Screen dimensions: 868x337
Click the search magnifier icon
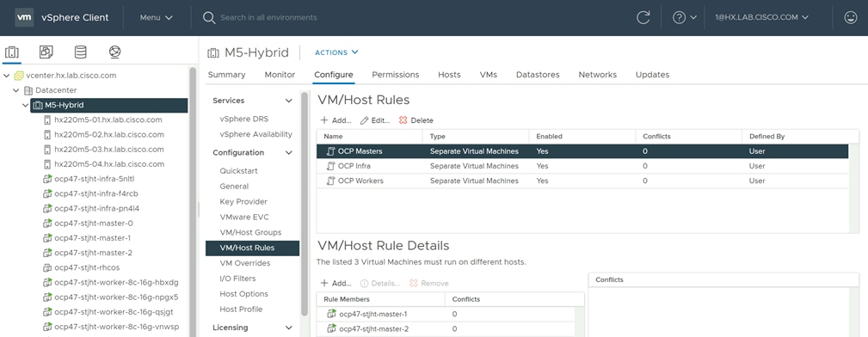[209, 18]
